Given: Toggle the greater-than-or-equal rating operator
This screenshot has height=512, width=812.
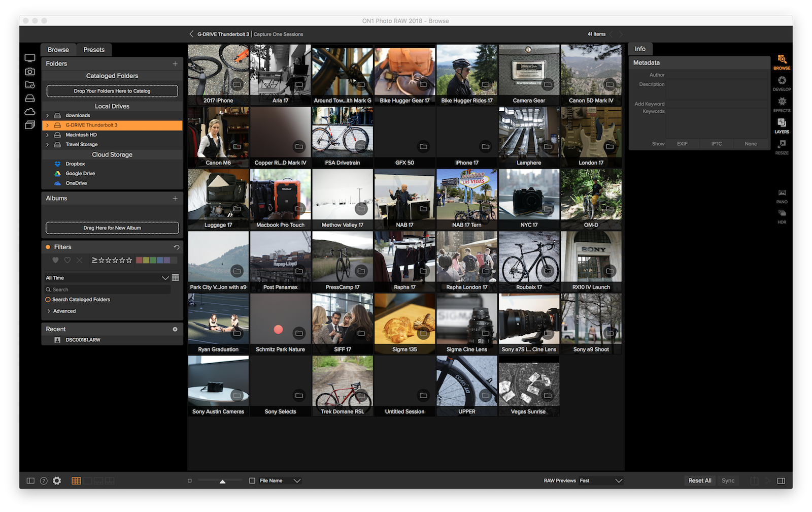Looking at the screenshot, I should (x=94, y=260).
